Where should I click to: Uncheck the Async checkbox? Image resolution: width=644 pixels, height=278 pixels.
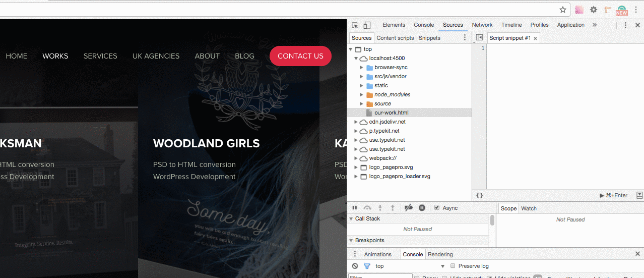(x=437, y=208)
